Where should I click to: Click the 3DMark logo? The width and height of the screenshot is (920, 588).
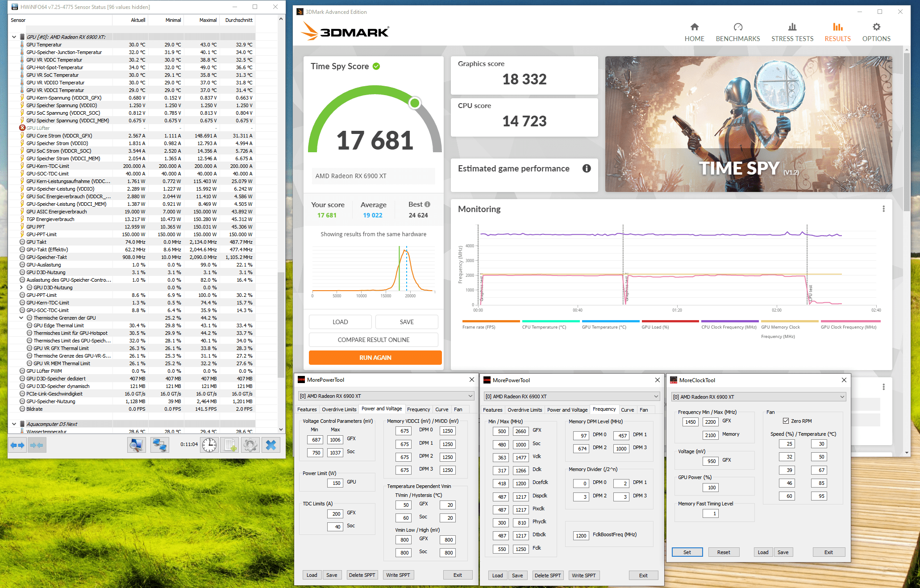coord(345,31)
